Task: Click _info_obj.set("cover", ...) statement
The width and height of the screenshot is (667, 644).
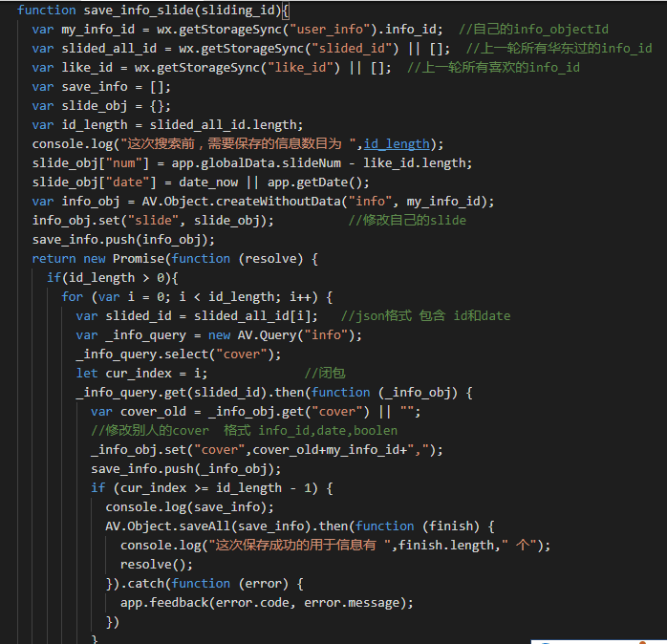Action: [x=267, y=450]
